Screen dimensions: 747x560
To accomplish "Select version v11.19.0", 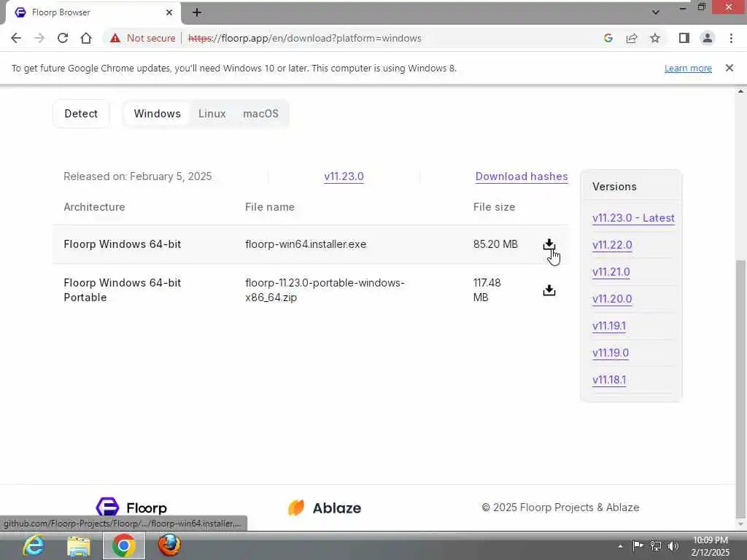I will [x=611, y=353].
